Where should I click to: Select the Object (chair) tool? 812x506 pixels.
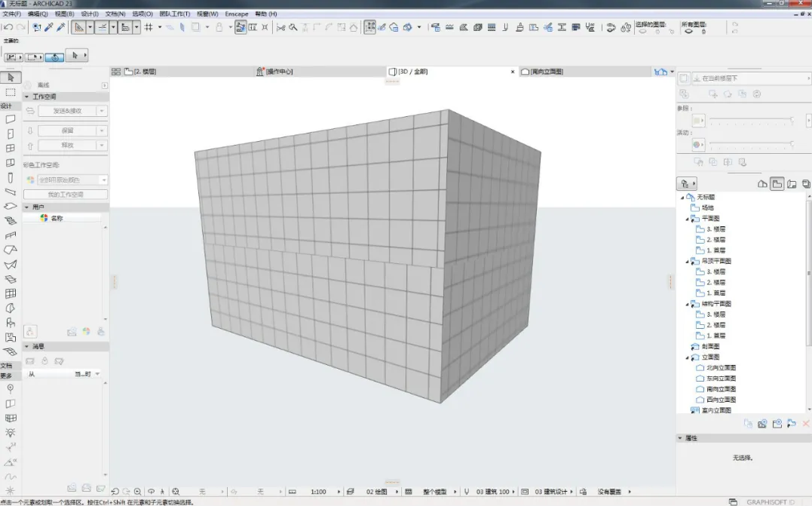[11, 323]
